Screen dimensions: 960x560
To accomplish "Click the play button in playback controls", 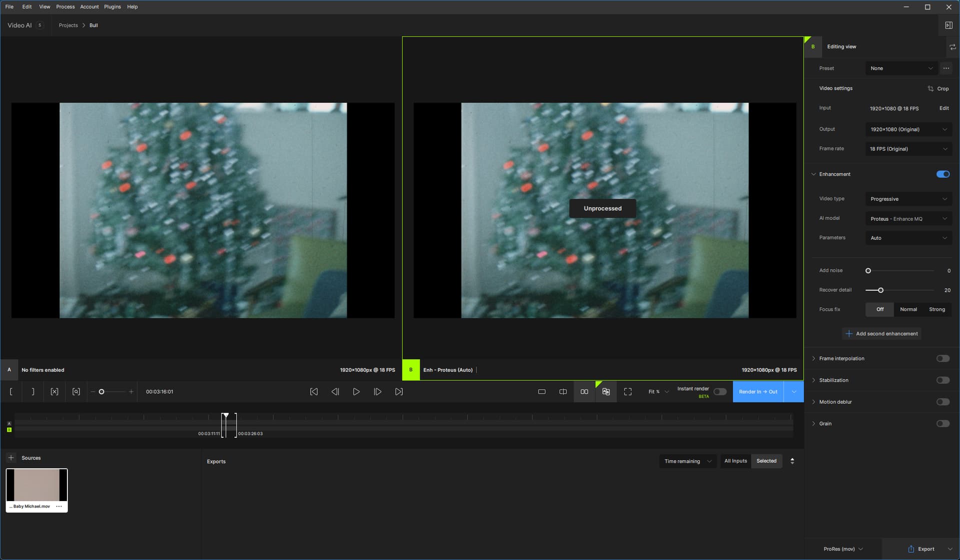I will [x=356, y=392].
